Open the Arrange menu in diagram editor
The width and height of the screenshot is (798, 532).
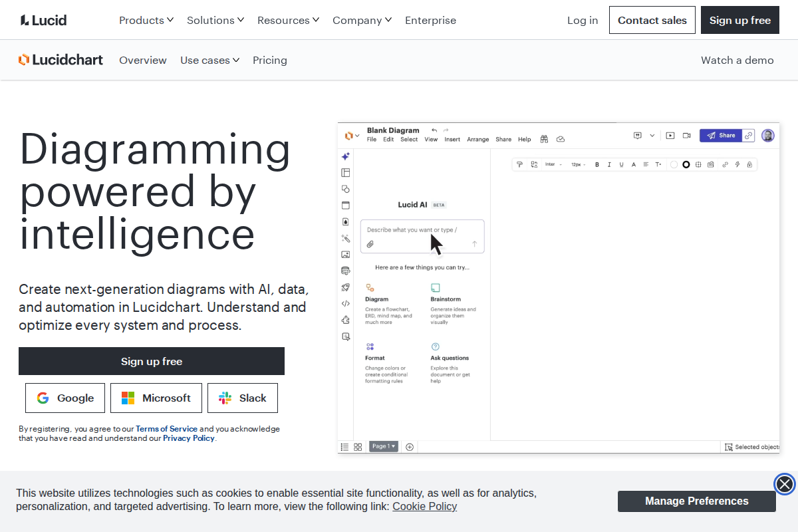pyautogui.click(x=478, y=140)
